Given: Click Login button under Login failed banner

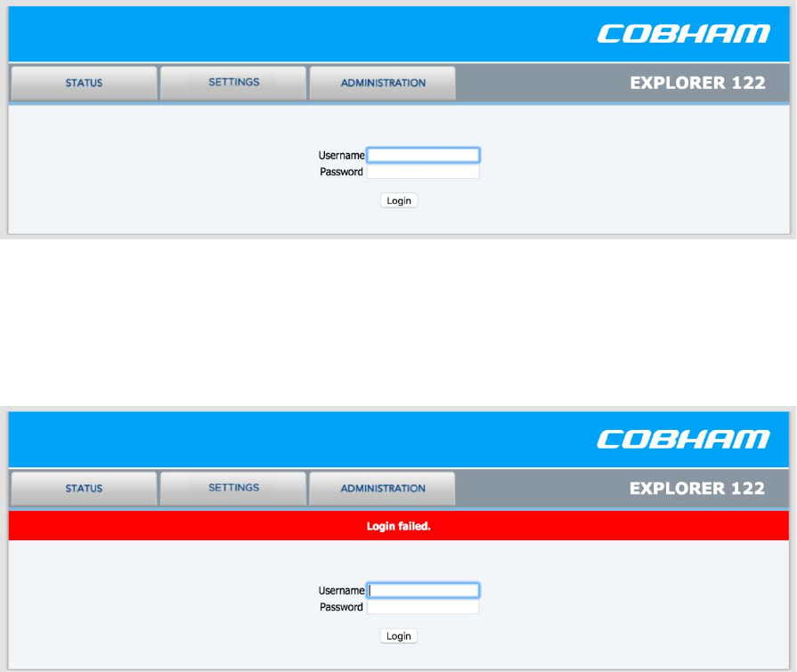Looking at the screenshot, I should point(399,636).
